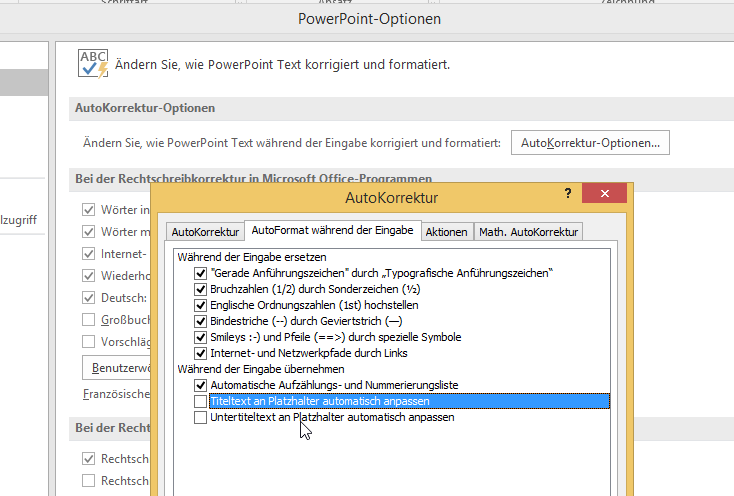Toggle the Internet- checkbox in PowerPoint-Optionen
The width and height of the screenshot is (734, 496).
(88, 254)
